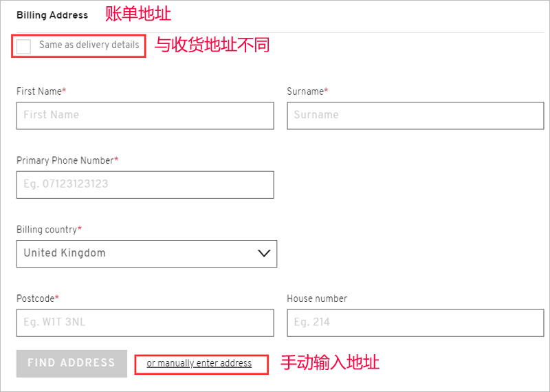Click into the Postcode field
Screen dimensions: 550x392
145,323
